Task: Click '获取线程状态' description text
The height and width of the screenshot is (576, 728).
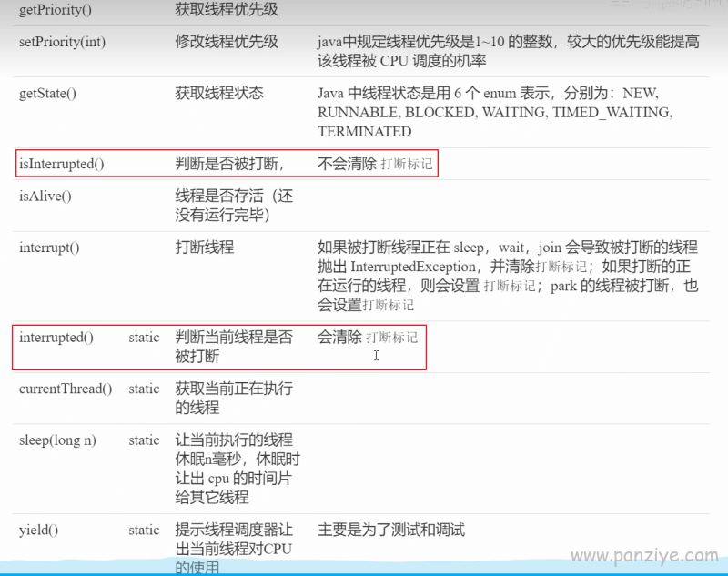Action: pos(219,94)
